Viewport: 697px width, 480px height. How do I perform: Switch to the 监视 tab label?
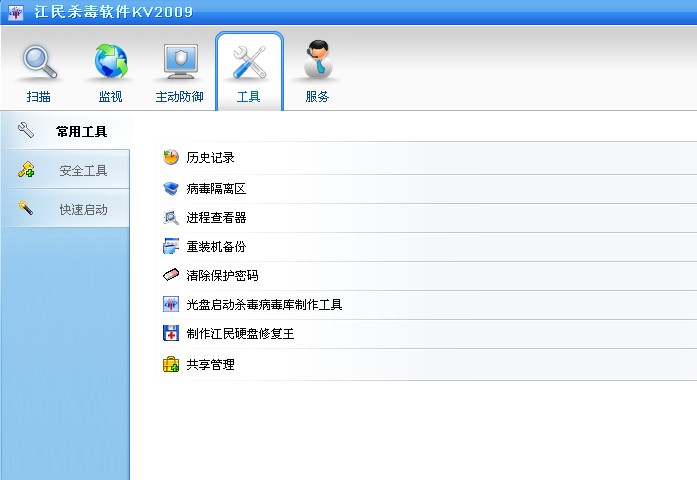(x=110, y=96)
